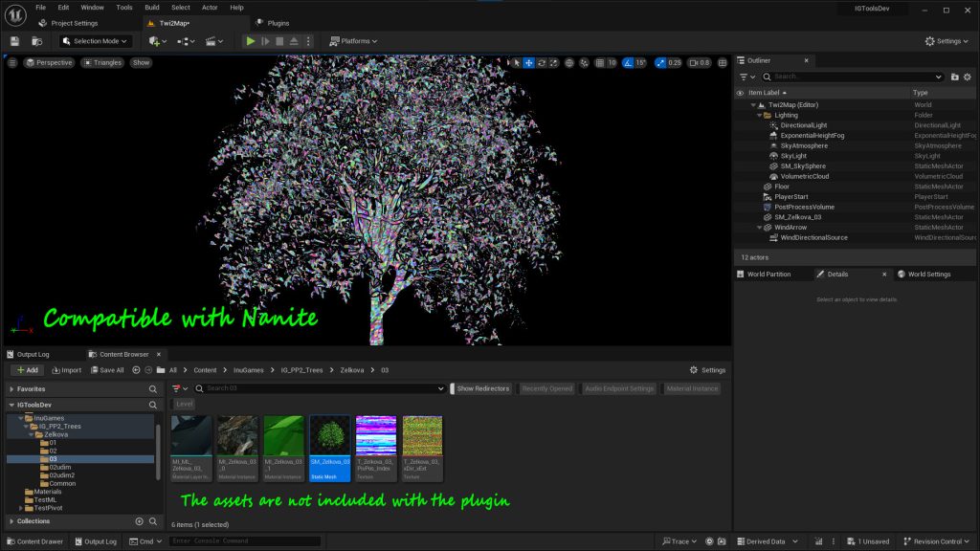This screenshot has width=980, height=551.
Task: Open the Platforms dropdown
Action: [x=353, y=41]
